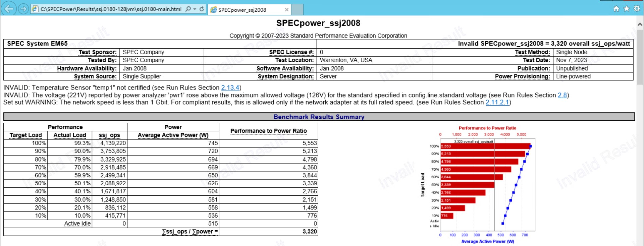644x246 pixels.
Task: Click the Average Active Power (W) header
Action: pyautogui.click(x=173, y=135)
